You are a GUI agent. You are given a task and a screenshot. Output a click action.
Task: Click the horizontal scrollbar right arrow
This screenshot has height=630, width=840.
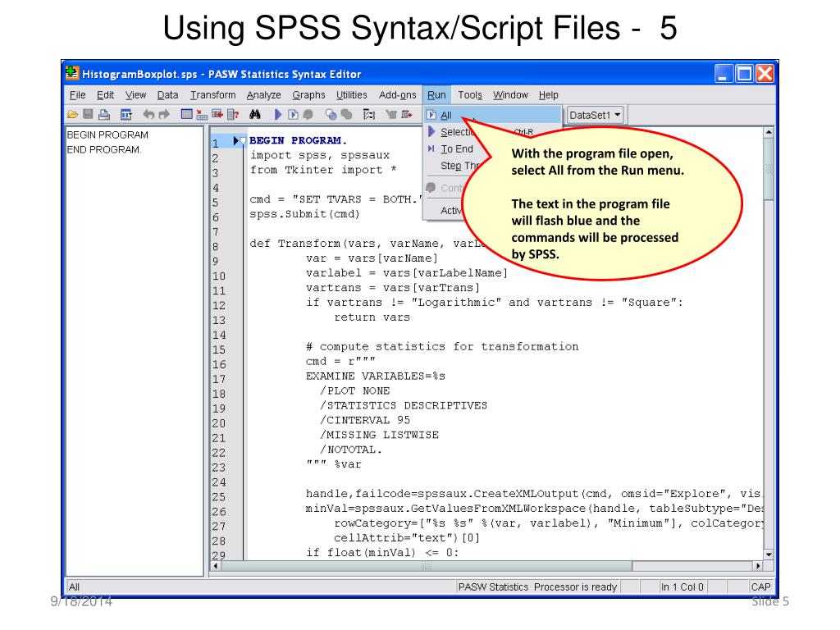pos(758,566)
